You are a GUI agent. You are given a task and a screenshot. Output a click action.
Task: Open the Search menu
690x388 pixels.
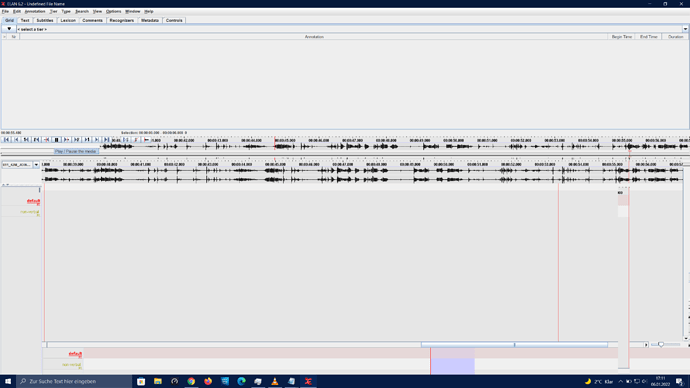[x=82, y=11]
